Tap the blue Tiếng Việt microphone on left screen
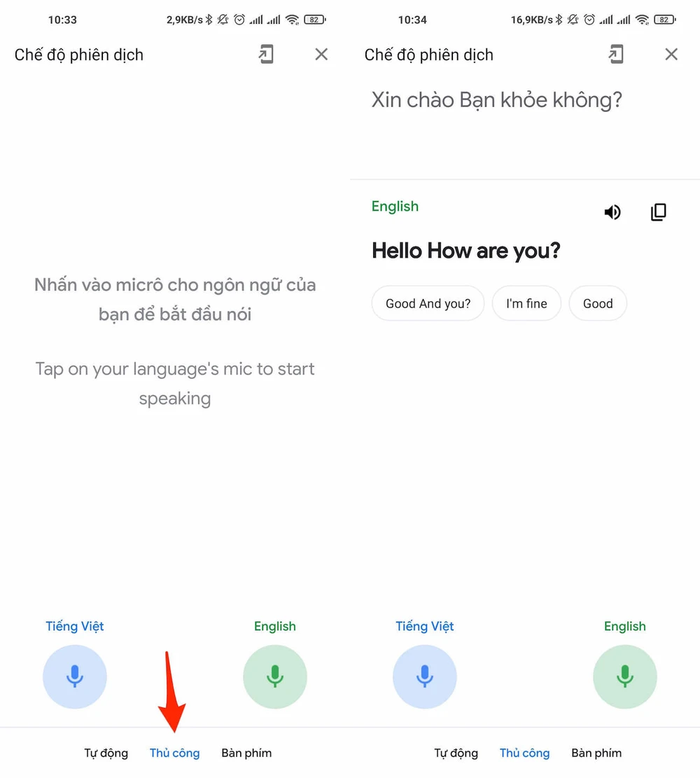This screenshot has height=778, width=700. pos(75,676)
